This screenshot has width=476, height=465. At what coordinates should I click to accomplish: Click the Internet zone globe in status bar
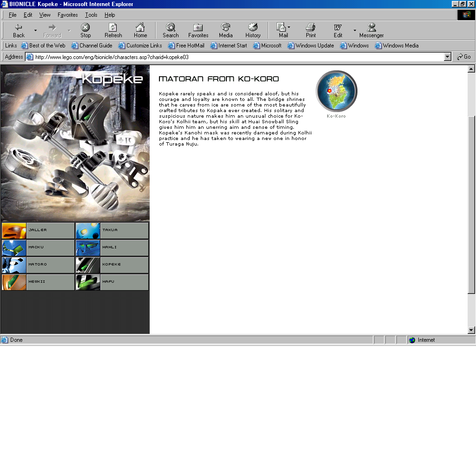coord(412,340)
